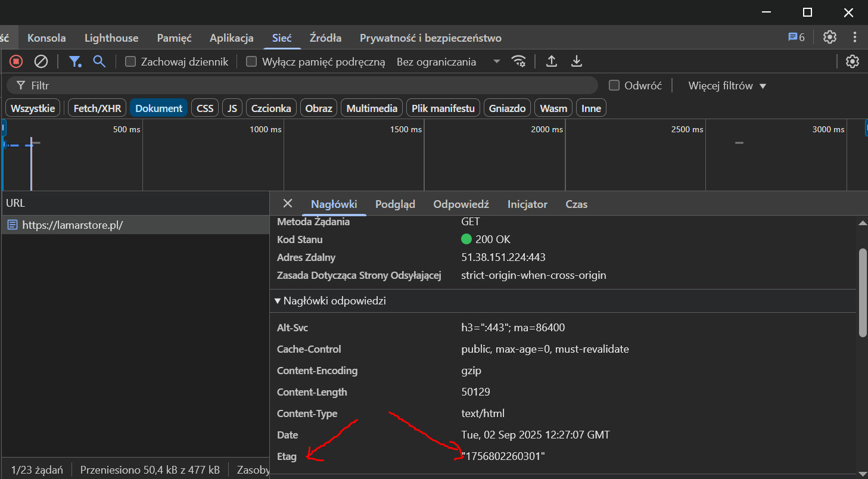Stop recording network log

point(16,61)
